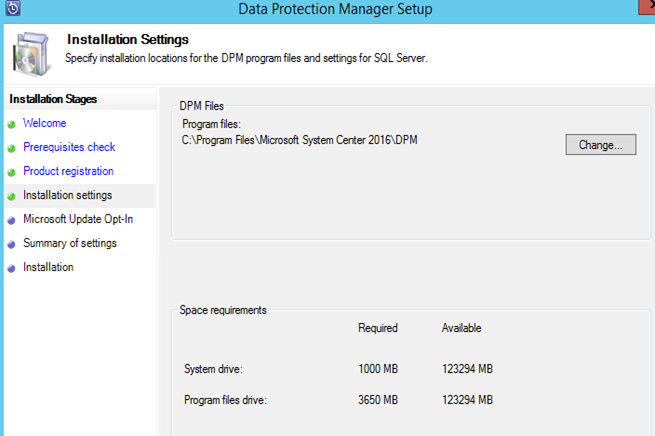Select the purple bullet beside Installation stage
This screenshot has width=655, height=436.
(12, 268)
